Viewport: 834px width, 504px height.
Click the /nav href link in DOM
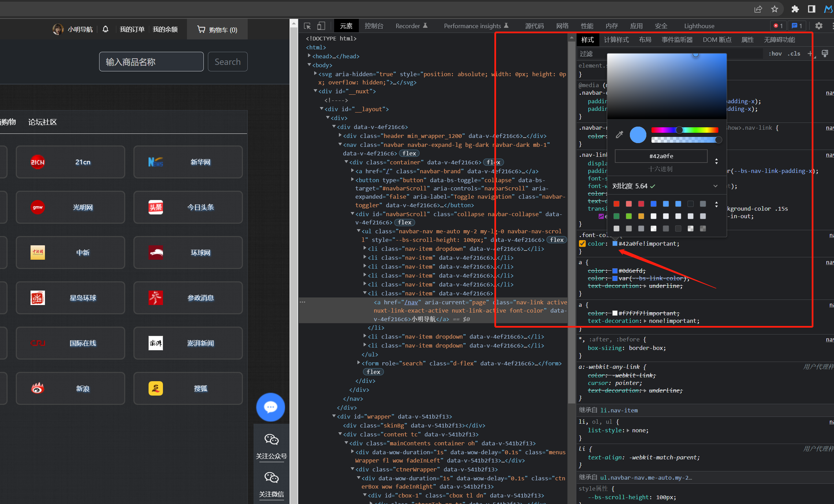411,302
